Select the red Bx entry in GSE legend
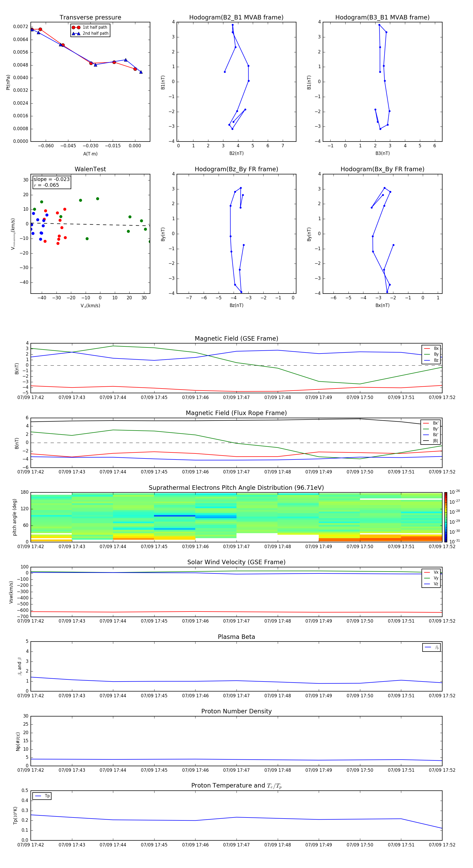 coord(431,349)
